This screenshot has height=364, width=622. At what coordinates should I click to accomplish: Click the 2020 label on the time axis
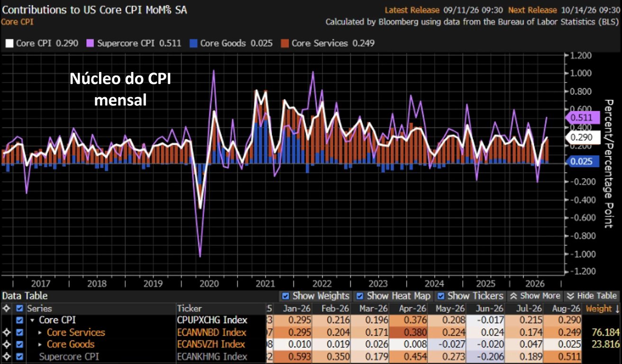coord(209,283)
